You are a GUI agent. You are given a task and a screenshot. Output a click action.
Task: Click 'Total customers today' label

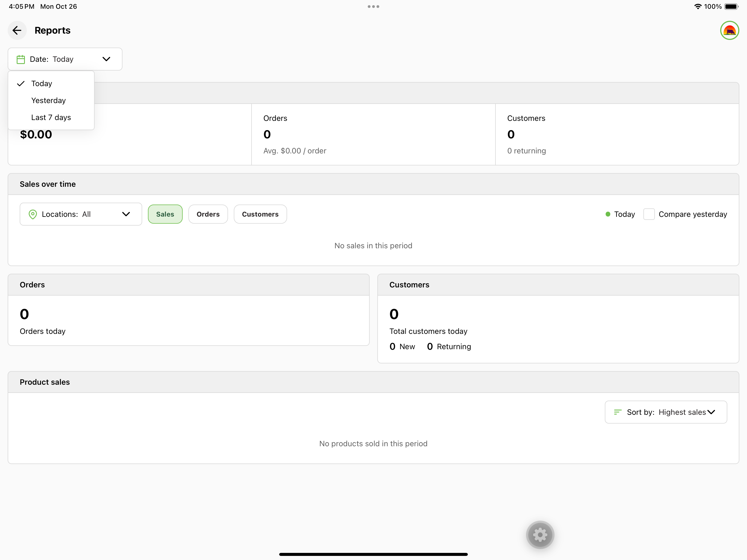click(x=428, y=331)
